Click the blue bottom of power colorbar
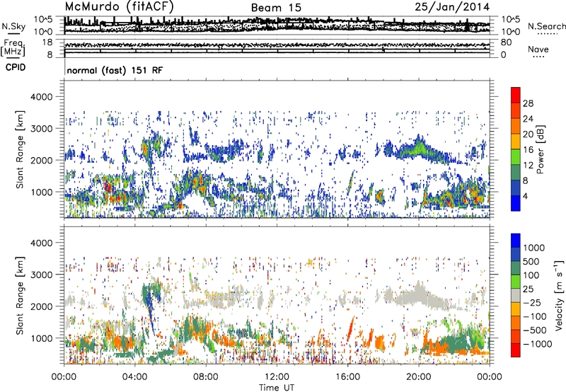The width and height of the screenshot is (566, 392). [x=516, y=203]
